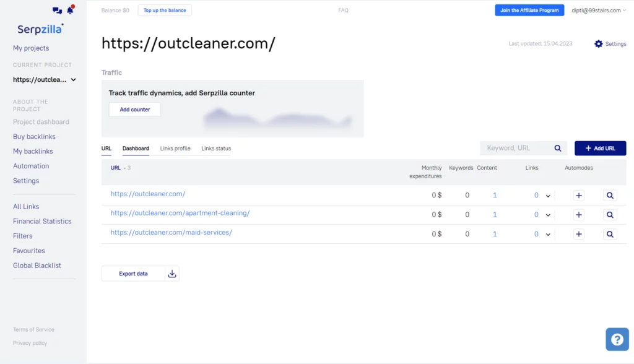Switch to the Links profile tab
Viewport: 634px width, 364px height.
point(175,149)
